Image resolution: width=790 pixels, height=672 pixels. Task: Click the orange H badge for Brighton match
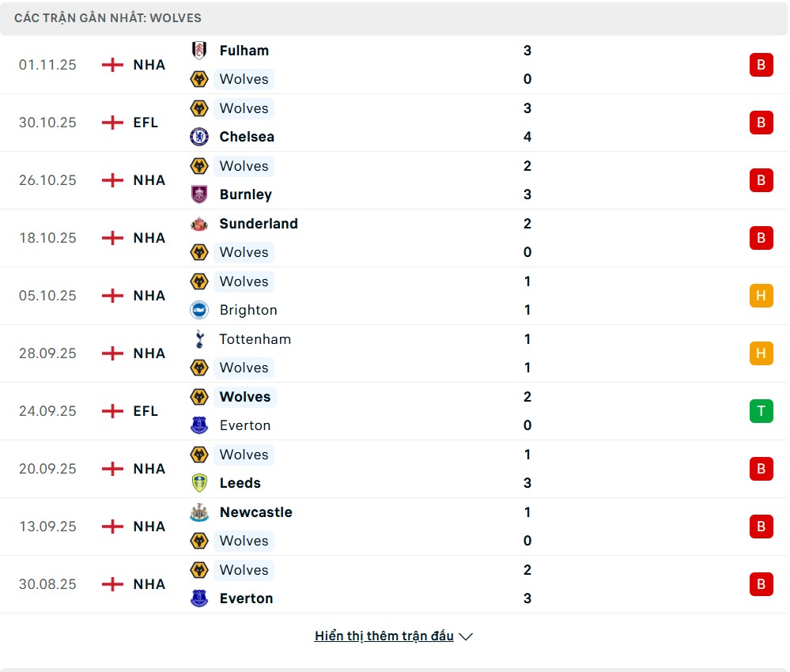point(761,296)
